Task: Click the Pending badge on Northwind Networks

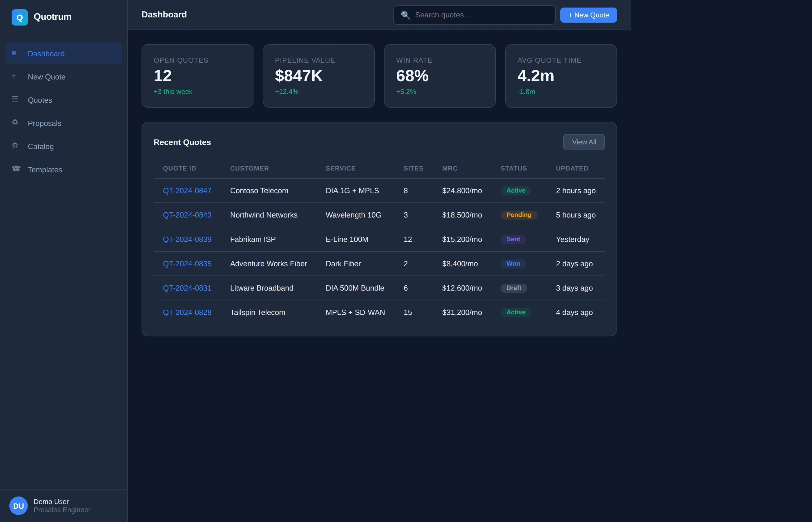Action: [x=519, y=215]
